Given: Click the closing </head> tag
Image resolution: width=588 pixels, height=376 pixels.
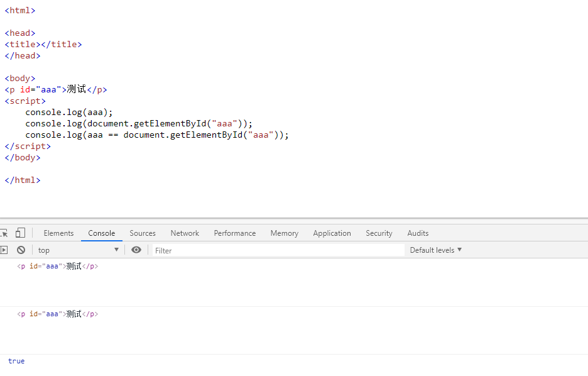Looking at the screenshot, I should tap(23, 55).
